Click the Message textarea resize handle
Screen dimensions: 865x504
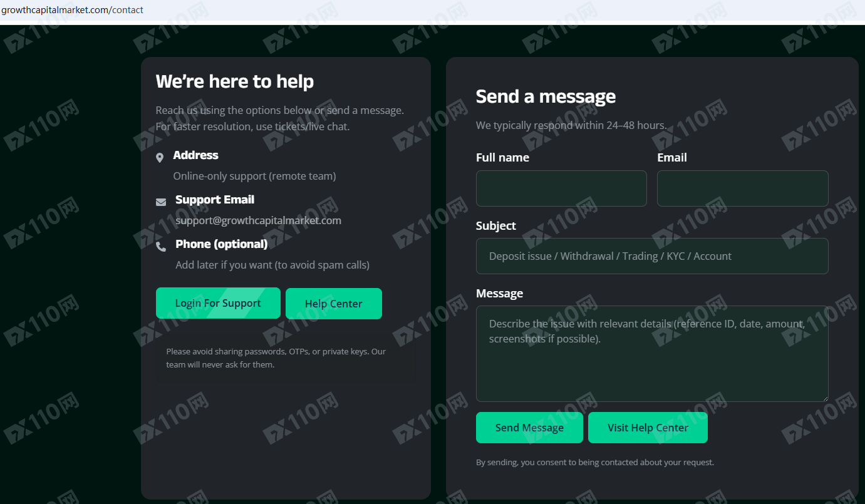824,398
